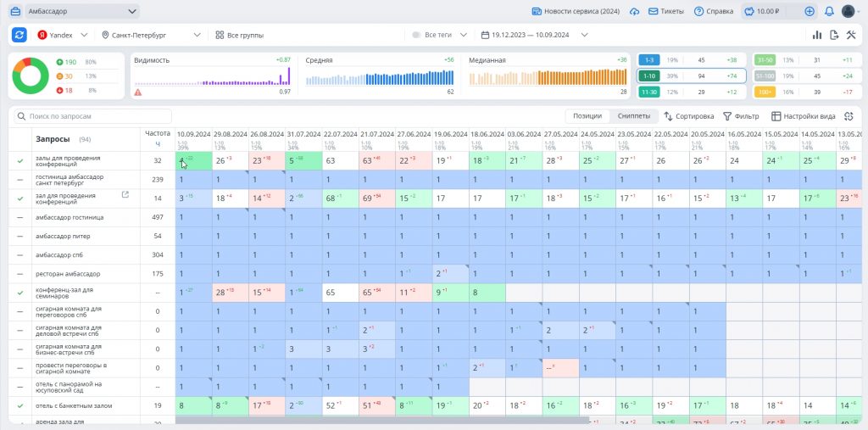Click the blue refresh data icon
This screenshot has width=868, height=430.
click(19, 35)
